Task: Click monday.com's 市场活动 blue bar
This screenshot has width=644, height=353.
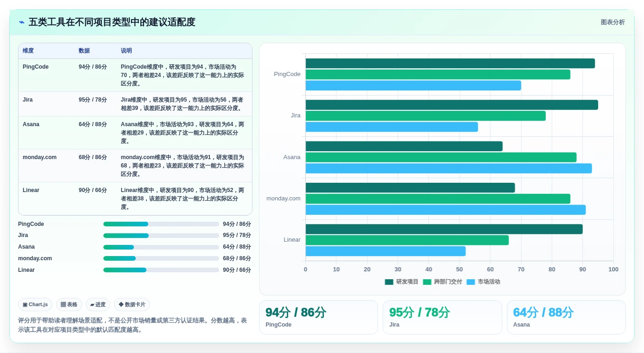Action: (x=446, y=210)
